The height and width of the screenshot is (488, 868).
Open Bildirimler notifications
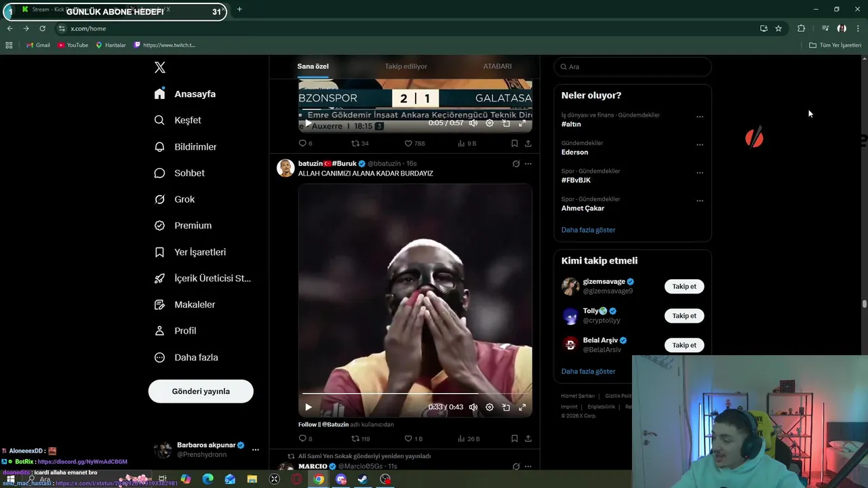coord(185,146)
